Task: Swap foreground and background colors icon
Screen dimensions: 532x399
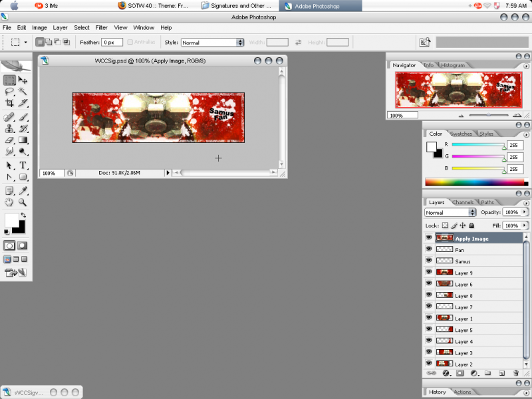Action: pyautogui.click(x=23, y=215)
